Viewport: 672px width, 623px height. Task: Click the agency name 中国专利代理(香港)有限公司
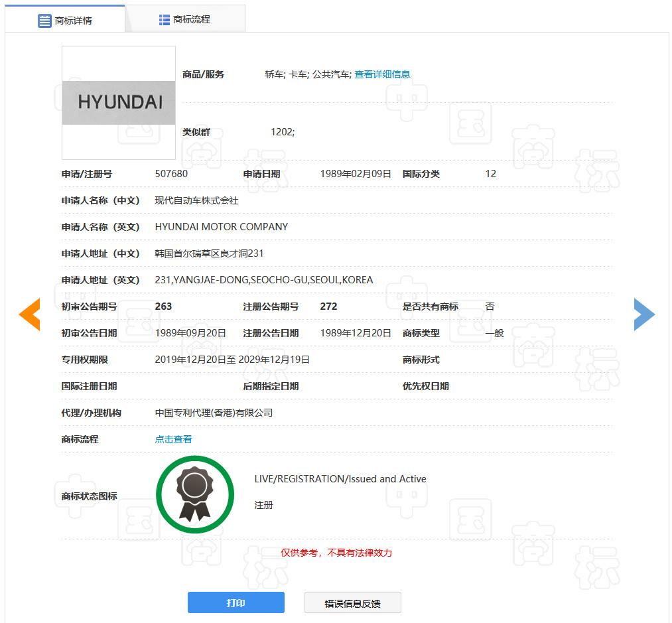click(x=214, y=413)
